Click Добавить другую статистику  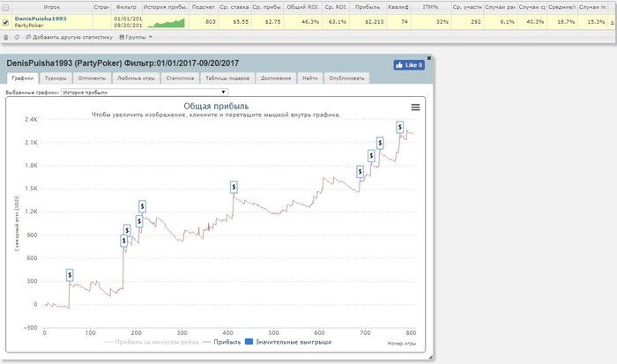[70, 37]
